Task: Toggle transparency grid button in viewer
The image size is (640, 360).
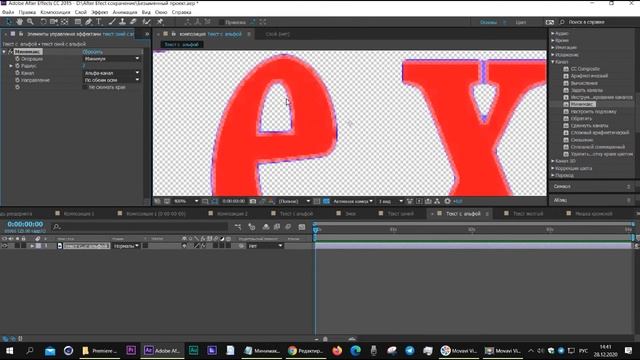Action: (326, 201)
